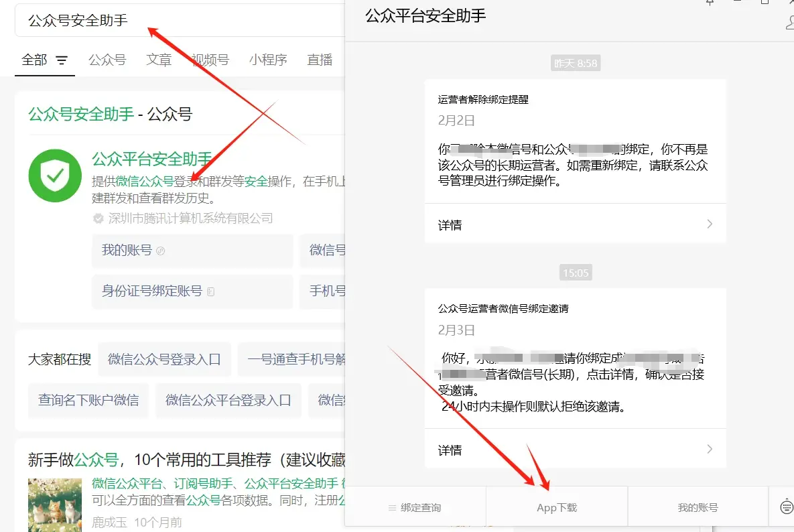Click the 我的账号 quick link chip
The width and height of the screenshot is (794, 532).
point(192,251)
